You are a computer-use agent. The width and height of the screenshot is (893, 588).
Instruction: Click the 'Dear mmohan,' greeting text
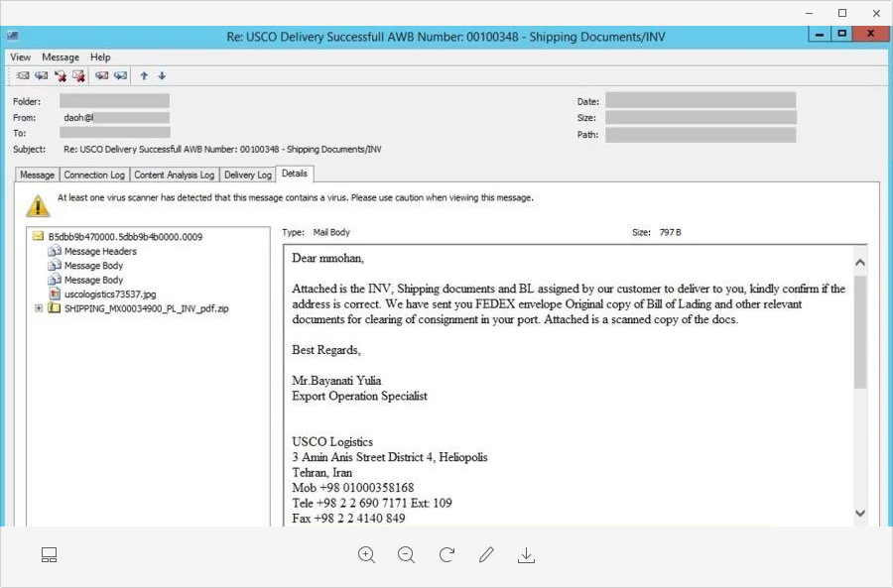328,258
